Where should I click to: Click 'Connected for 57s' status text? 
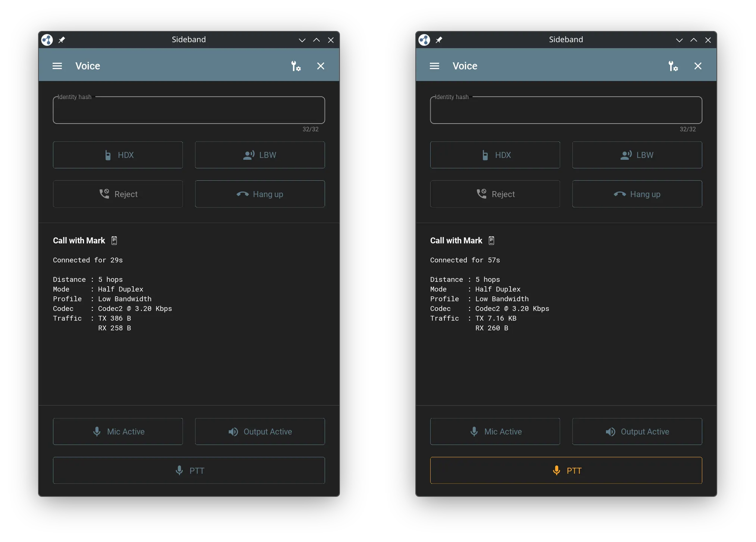click(465, 260)
